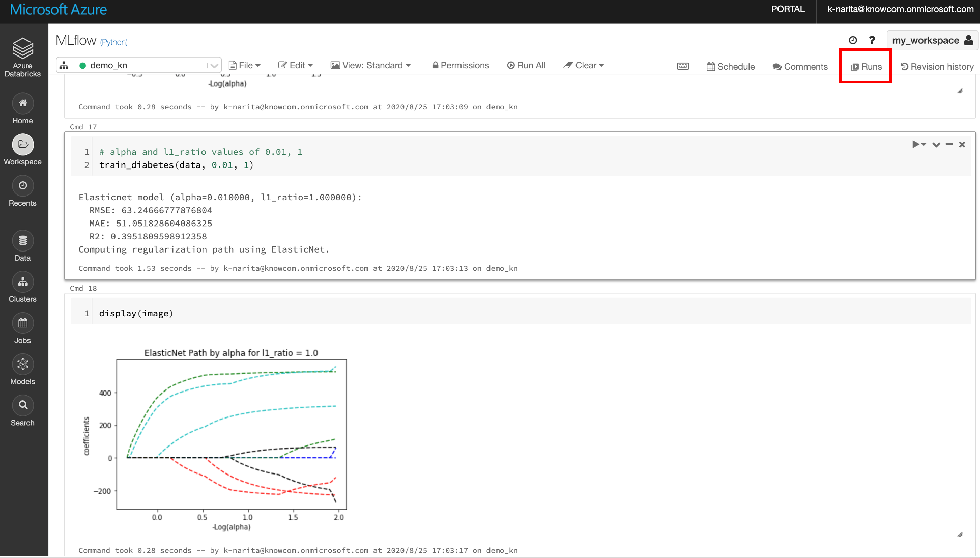Open the Clusters sidebar icon
This screenshot has height=558, width=980.
pyautogui.click(x=22, y=282)
